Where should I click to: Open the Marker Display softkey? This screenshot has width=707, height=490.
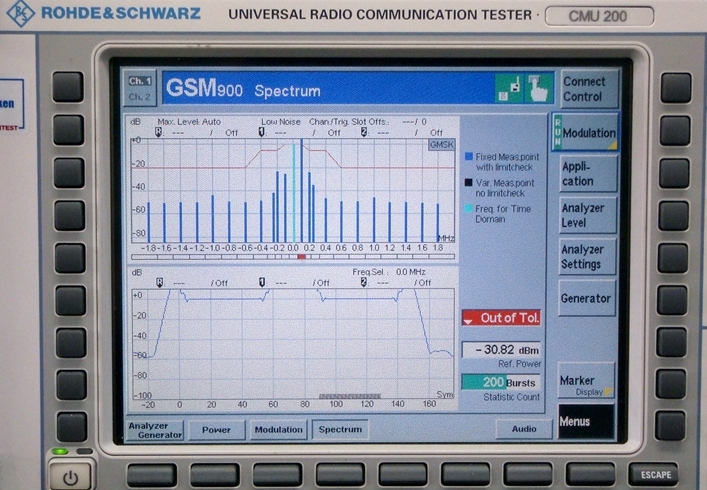pyautogui.click(x=586, y=381)
